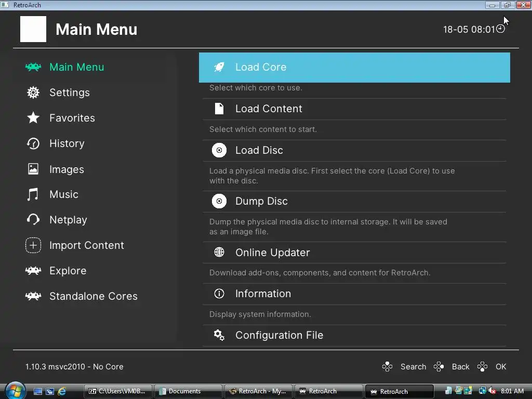
Task: Click the Load Content file icon
Action: pyautogui.click(x=219, y=109)
